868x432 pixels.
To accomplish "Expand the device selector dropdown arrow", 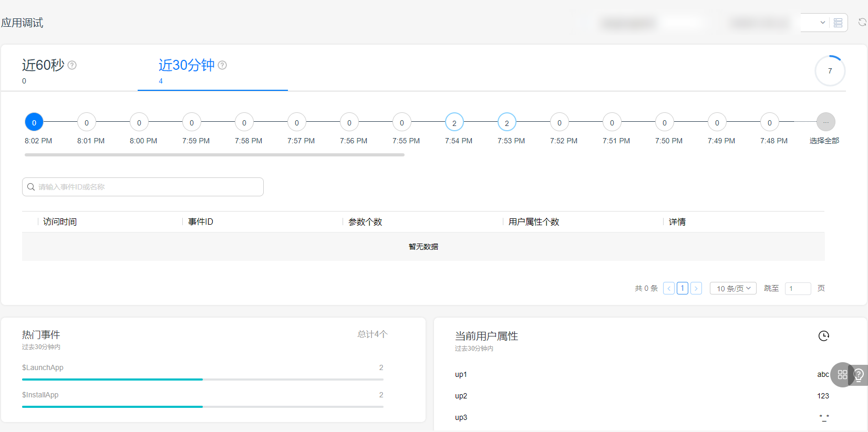I will coord(822,23).
